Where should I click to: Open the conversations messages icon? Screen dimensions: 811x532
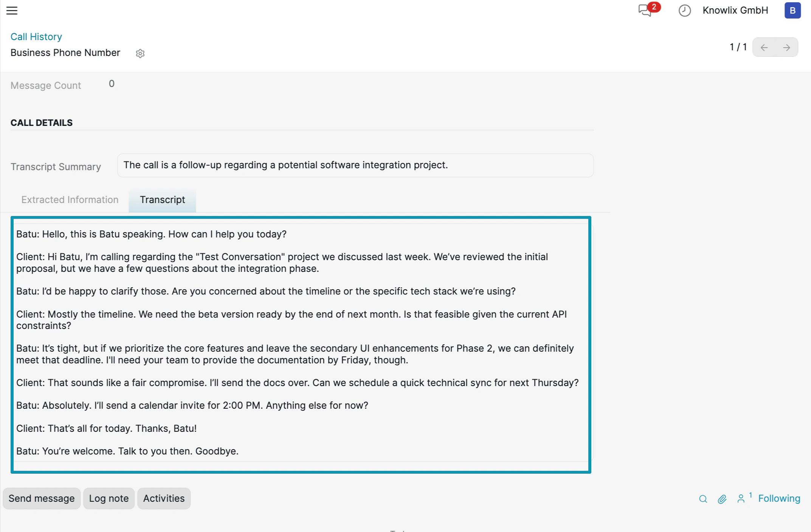pyautogui.click(x=645, y=10)
